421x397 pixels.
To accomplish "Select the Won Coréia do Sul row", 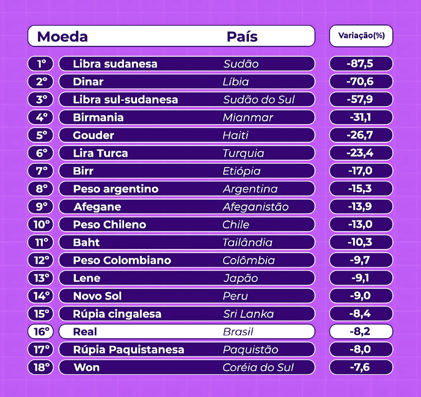I will pyautogui.click(x=187, y=367).
